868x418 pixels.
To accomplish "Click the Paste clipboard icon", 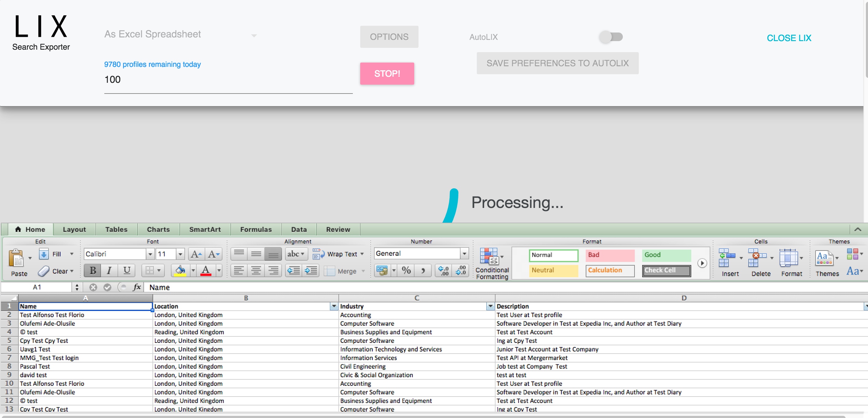I will (x=16, y=258).
